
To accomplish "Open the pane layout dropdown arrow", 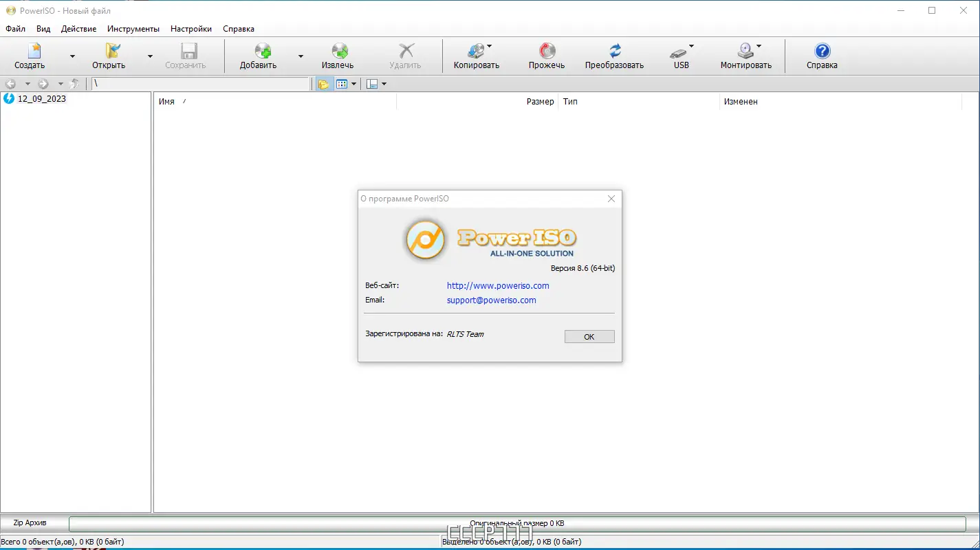I will (384, 84).
